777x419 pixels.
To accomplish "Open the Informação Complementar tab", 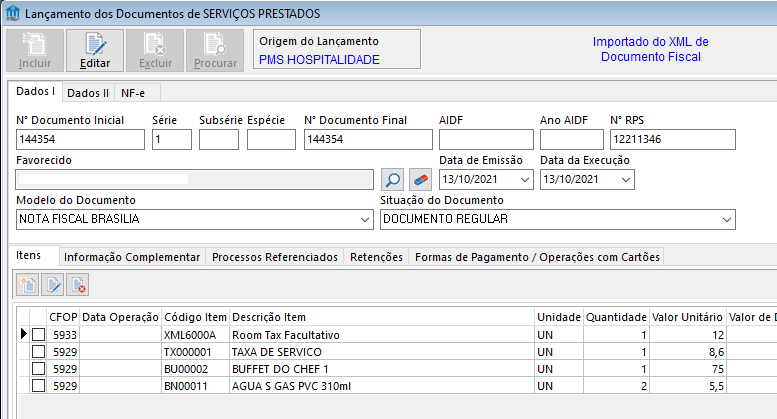I will pos(132,257).
